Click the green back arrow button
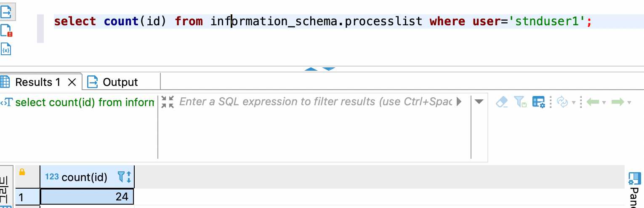The height and width of the screenshot is (208, 644). pos(593,102)
